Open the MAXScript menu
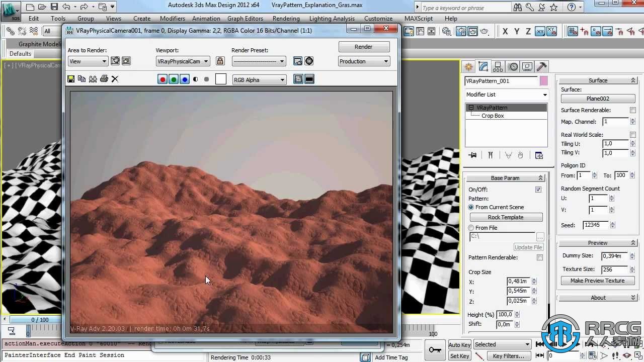Screen dimensions: 644x362 point(419,18)
